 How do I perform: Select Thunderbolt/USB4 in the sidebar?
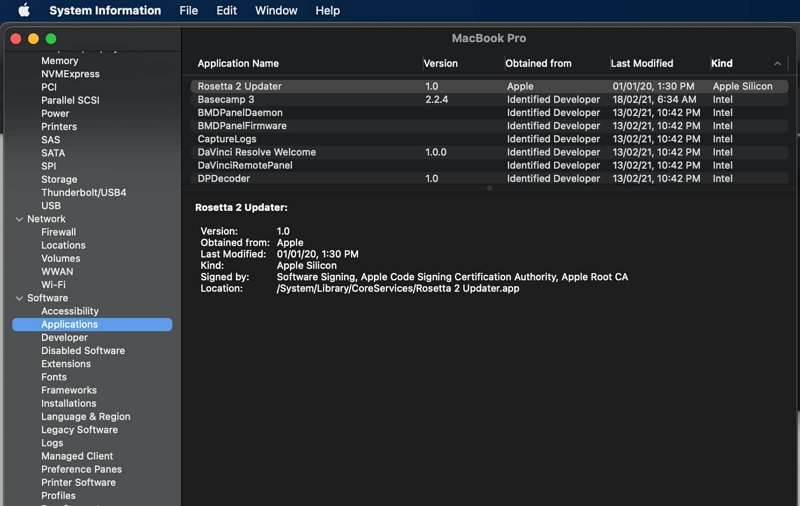(84, 192)
